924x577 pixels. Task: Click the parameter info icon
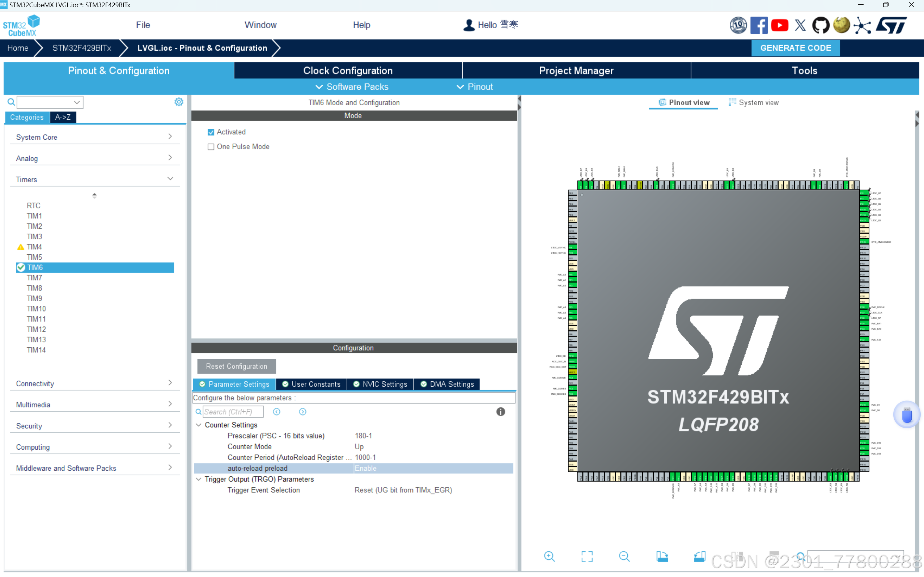pos(500,411)
